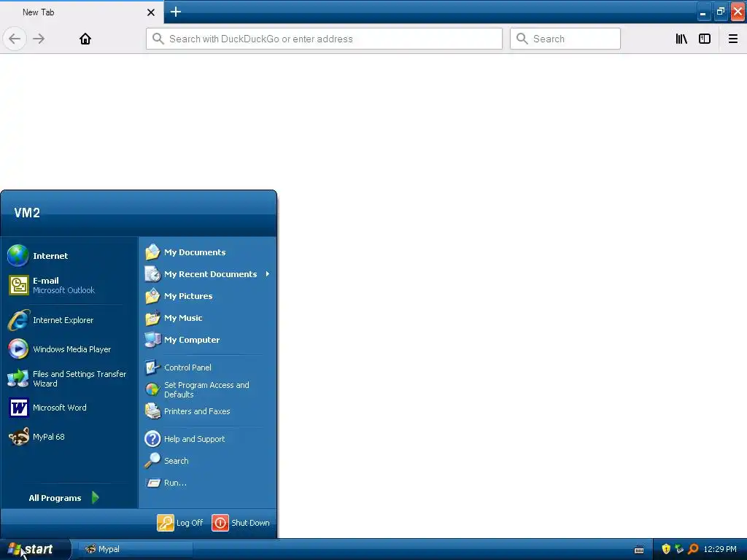Focus the DuckDuckGo address bar
The width and height of the screenshot is (747, 560).
click(324, 39)
